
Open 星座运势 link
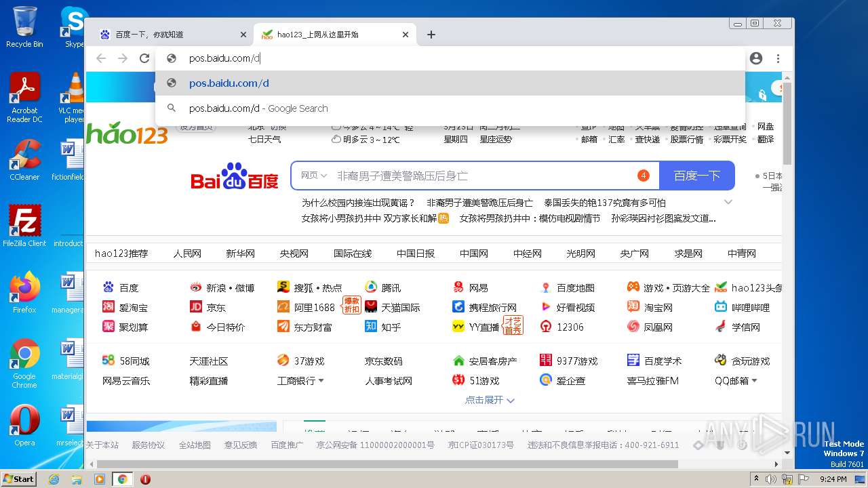(x=496, y=139)
